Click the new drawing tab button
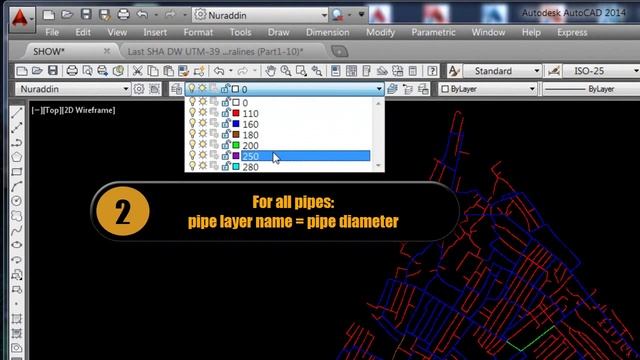Viewport: 640px width, 360px height. click(x=340, y=51)
